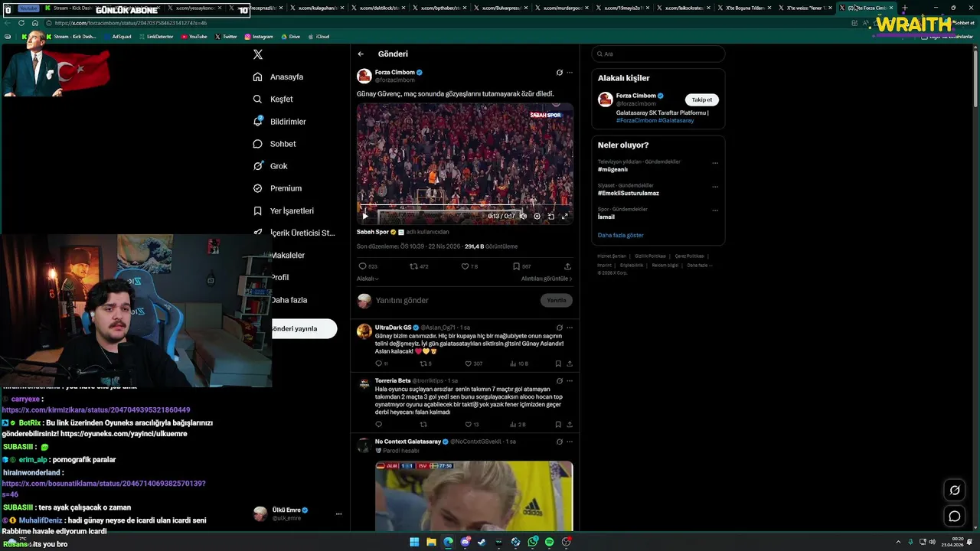Open #mügeanlı trending topic
This screenshot has height=551, width=980.
(612, 170)
